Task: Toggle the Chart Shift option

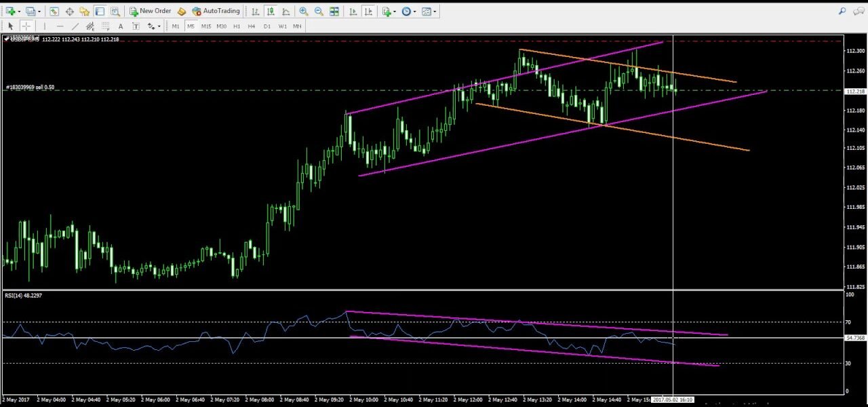Action: pyautogui.click(x=368, y=12)
